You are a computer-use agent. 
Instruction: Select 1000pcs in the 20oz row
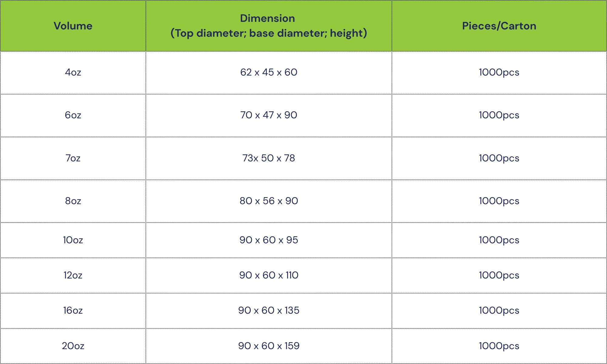[499, 346]
